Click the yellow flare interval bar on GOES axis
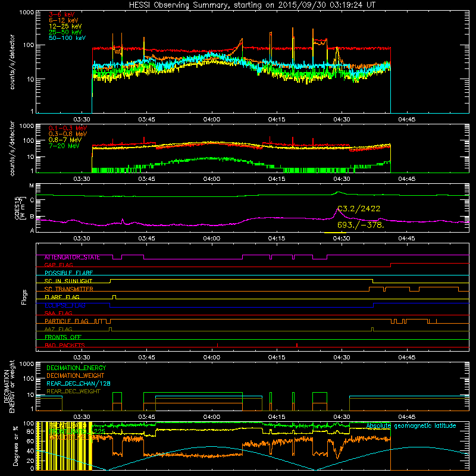Viewport: 476px width, 476px height. pyautogui.click(x=335, y=233)
